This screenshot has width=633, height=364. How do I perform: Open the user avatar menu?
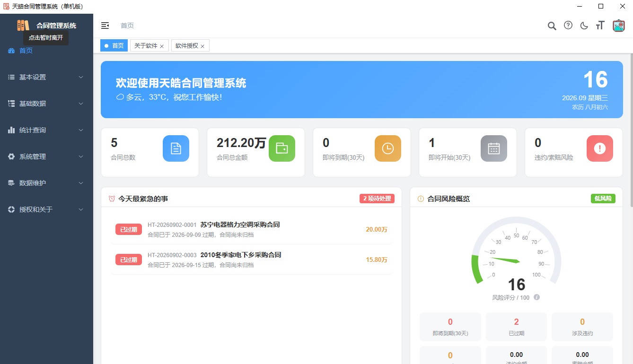[619, 26]
